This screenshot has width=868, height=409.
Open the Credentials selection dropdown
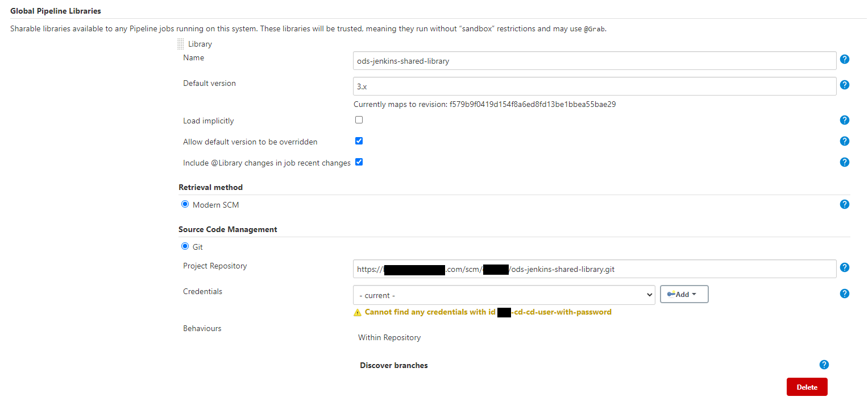(x=504, y=295)
